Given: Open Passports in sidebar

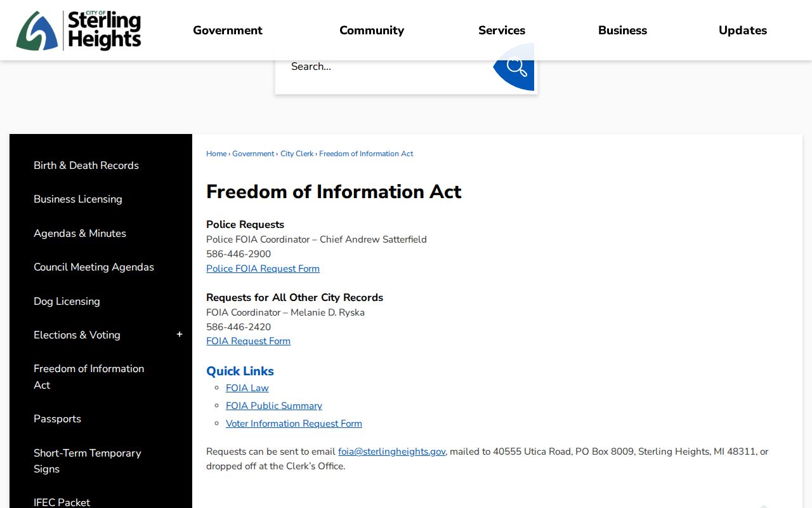Looking at the screenshot, I should pyautogui.click(x=57, y=418).
